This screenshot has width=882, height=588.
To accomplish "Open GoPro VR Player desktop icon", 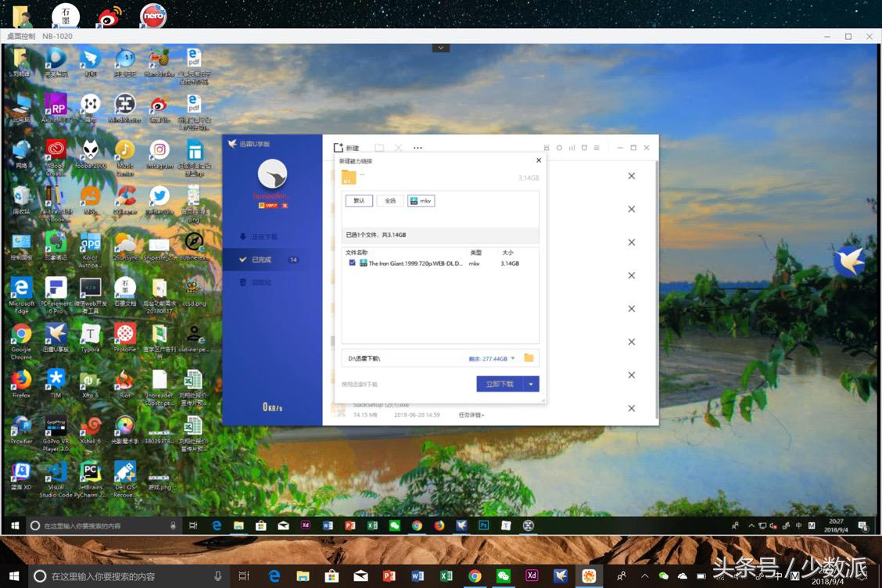I will [56, 434].
